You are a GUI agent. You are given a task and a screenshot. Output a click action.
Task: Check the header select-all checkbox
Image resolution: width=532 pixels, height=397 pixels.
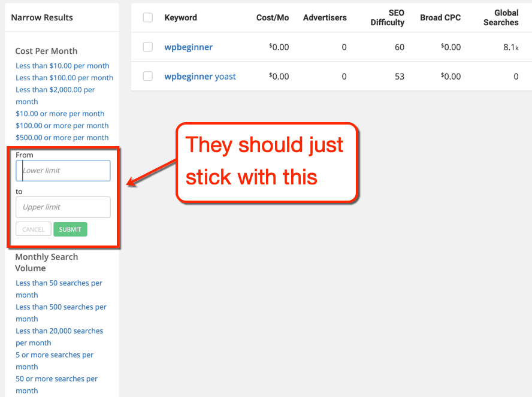[x=147, y=18]
